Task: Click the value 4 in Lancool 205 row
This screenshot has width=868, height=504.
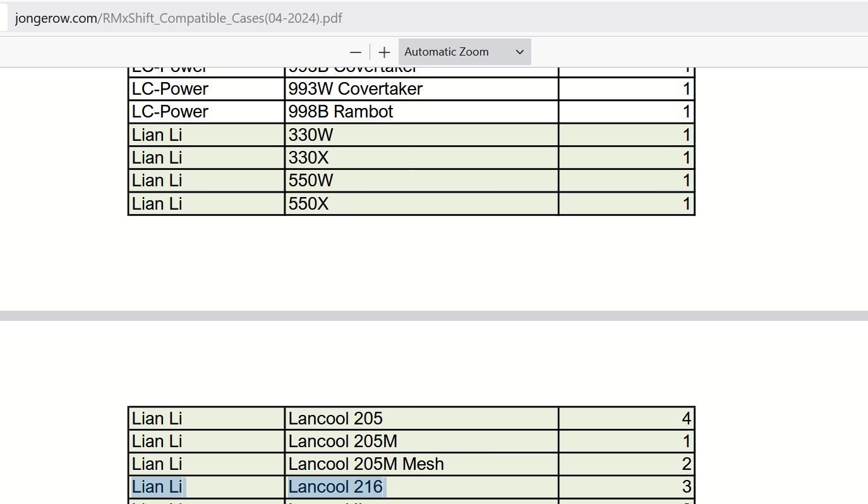Action: 687,418
